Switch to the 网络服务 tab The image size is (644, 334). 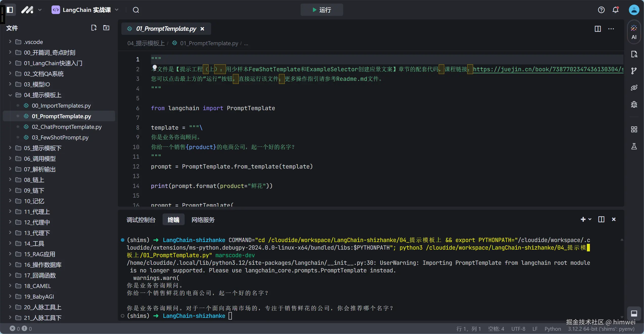tap(203, 220)
